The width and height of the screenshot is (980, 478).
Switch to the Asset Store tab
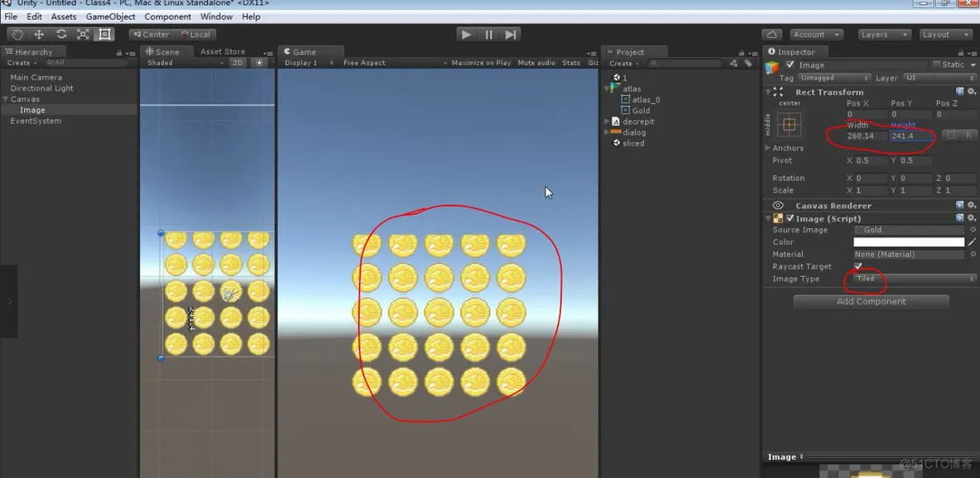(x=223, y=52)
